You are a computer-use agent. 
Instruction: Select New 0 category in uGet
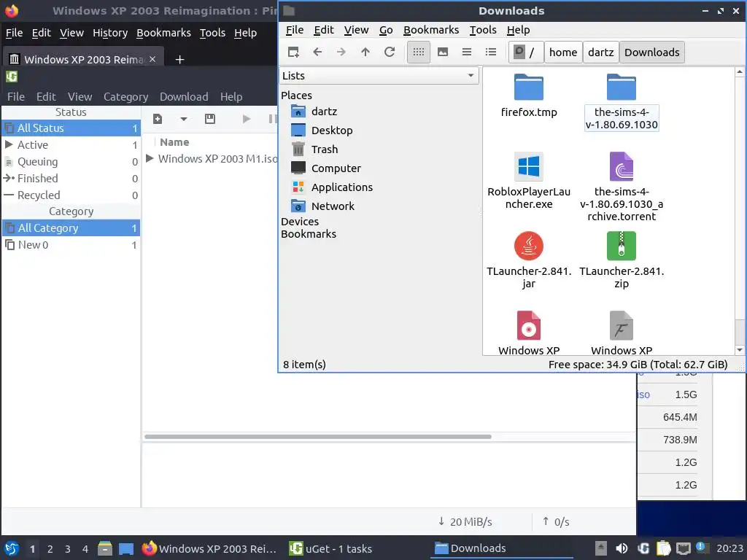coord(71,245)
